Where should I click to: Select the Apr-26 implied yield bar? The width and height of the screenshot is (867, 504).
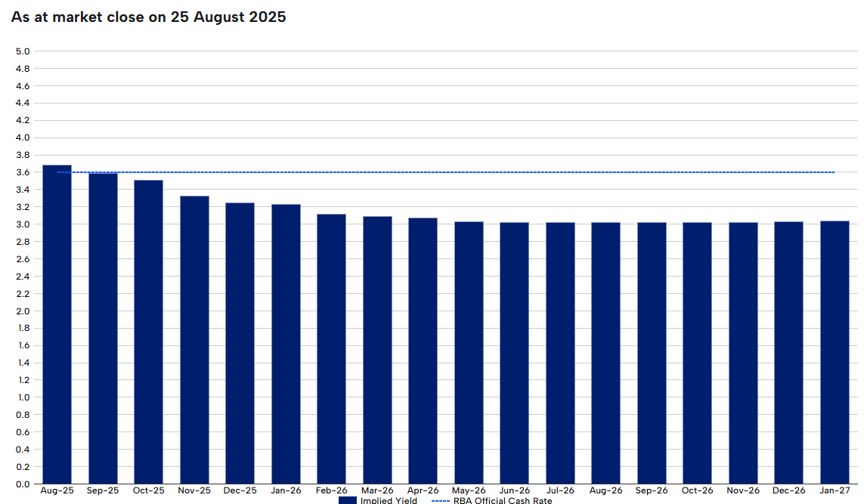click(x=423, y=351)
